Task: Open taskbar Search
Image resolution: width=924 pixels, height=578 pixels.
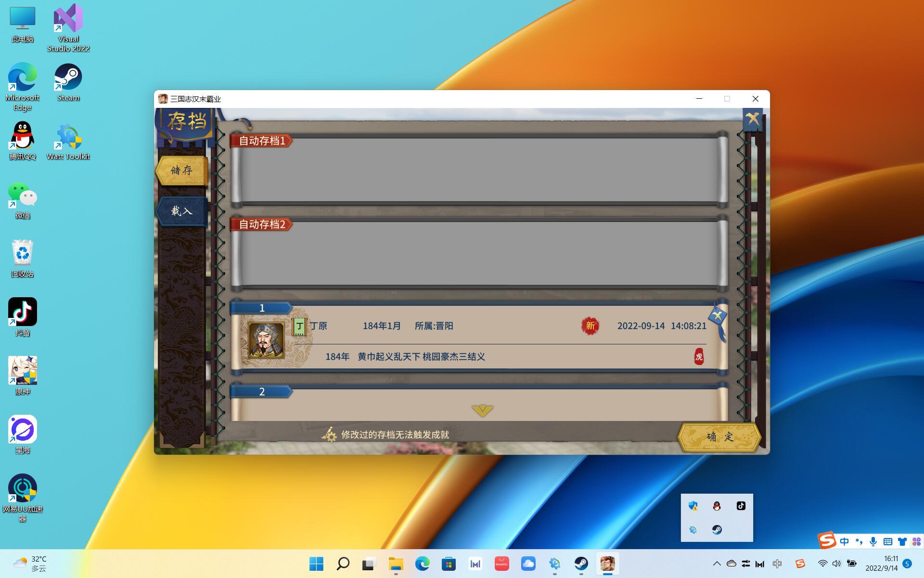Action: 343,564
